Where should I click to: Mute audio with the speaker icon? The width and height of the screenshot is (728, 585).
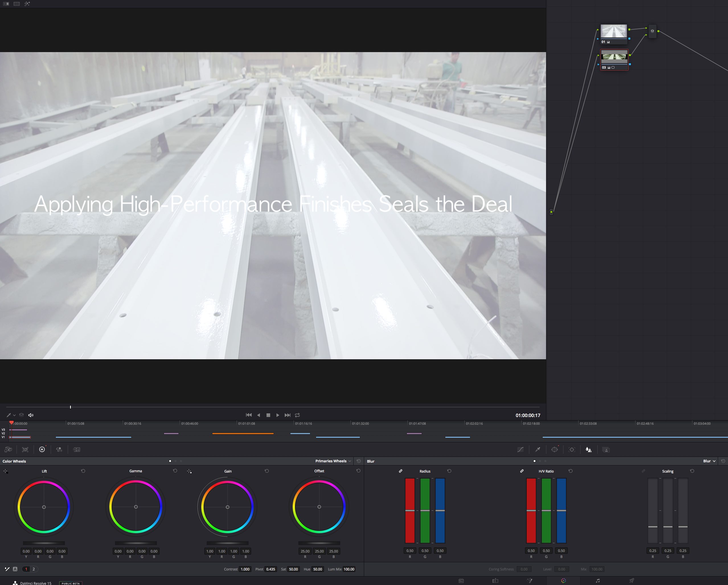pyautogui.click(x=31, y=415)
